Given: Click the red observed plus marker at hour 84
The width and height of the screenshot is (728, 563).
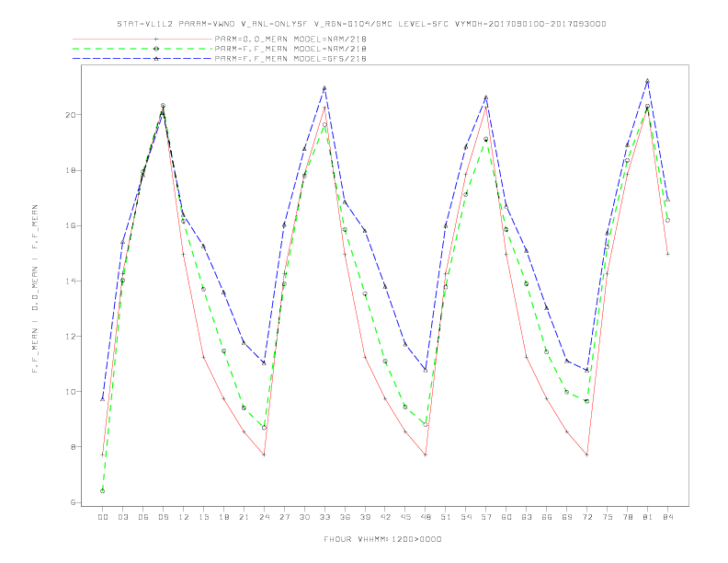Looking at the screenshot, I should (667, 254).
